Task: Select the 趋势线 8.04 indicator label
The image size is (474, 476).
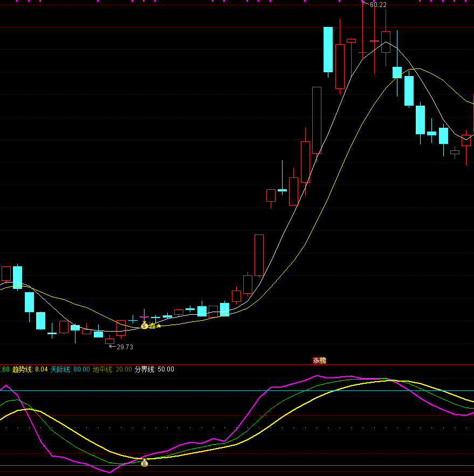Action: click(30, 369)
